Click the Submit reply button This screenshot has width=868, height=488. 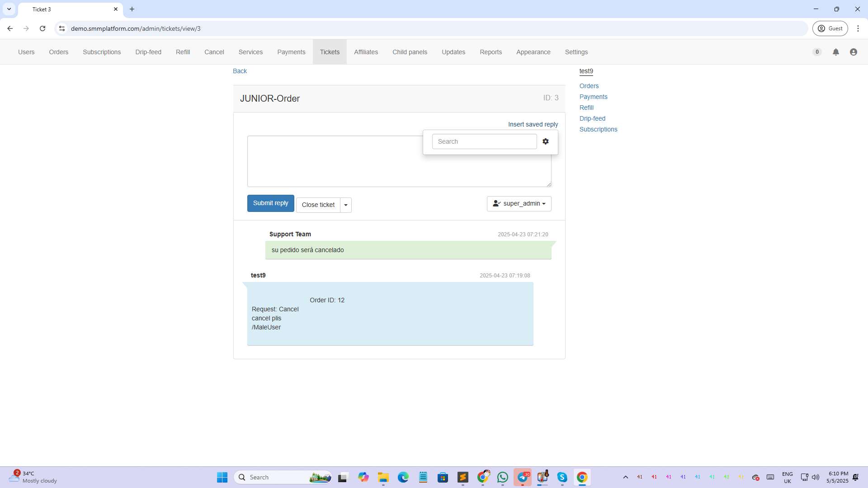click(x=270, y=203)
